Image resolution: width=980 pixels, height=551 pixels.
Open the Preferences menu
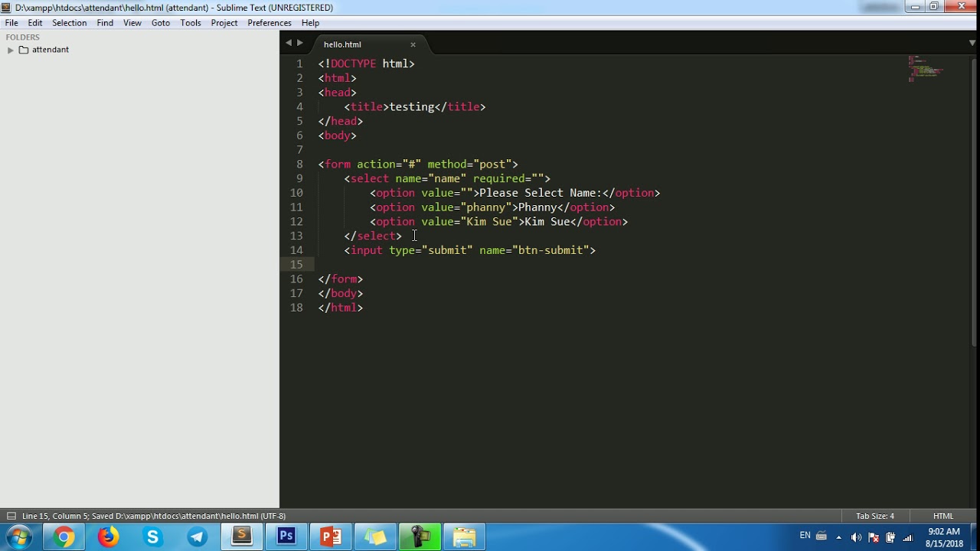[x=269, y=23]
